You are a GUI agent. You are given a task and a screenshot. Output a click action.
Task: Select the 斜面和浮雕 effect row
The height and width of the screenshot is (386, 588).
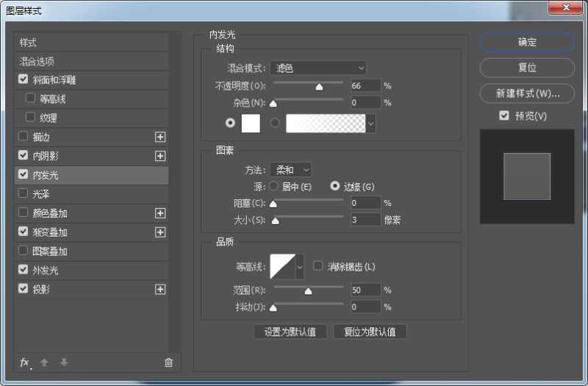[91, 80]
